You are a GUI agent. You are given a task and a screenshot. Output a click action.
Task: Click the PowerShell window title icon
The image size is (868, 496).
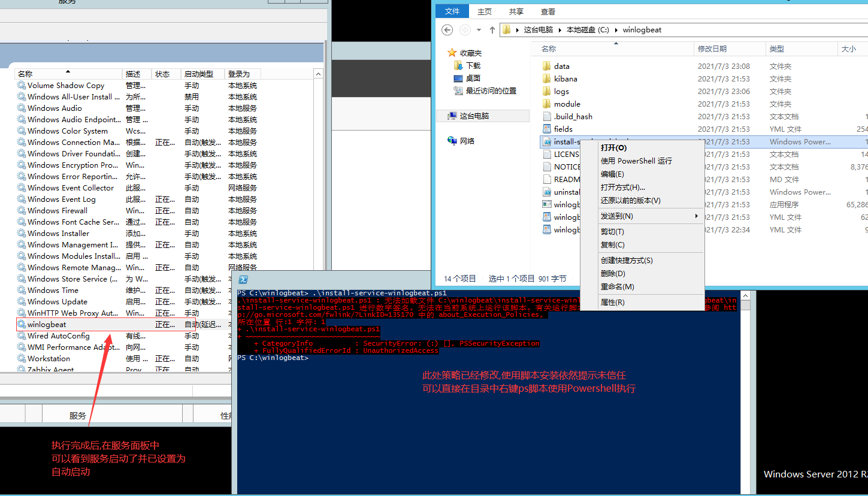click(x=244, y=280)
